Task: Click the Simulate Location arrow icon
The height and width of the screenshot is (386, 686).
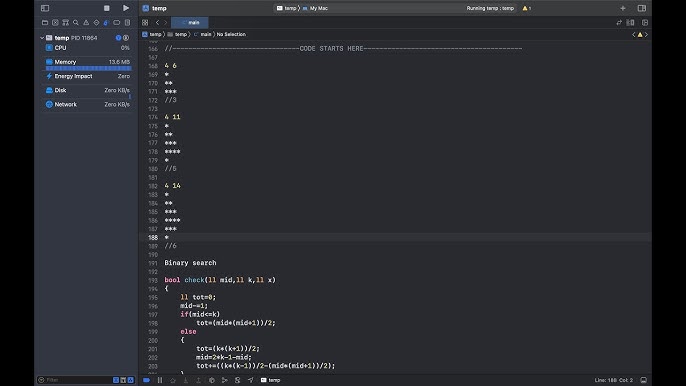Action: point(251,380)
